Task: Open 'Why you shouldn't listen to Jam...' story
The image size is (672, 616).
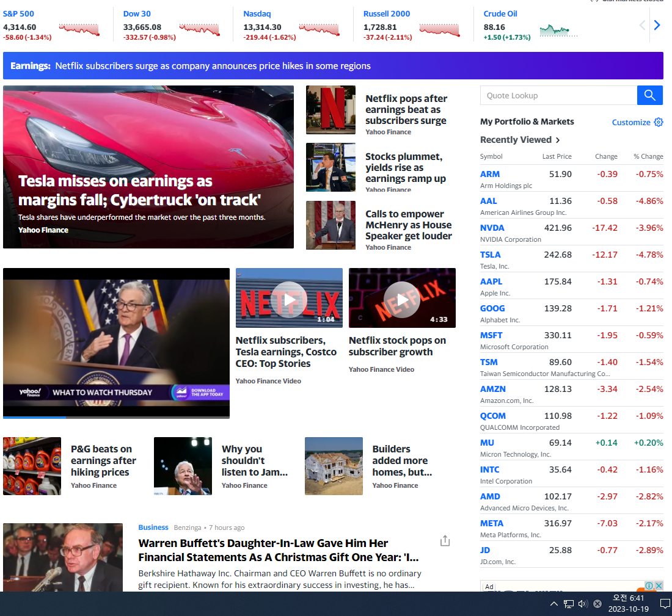Action: (x=255, y=460)
